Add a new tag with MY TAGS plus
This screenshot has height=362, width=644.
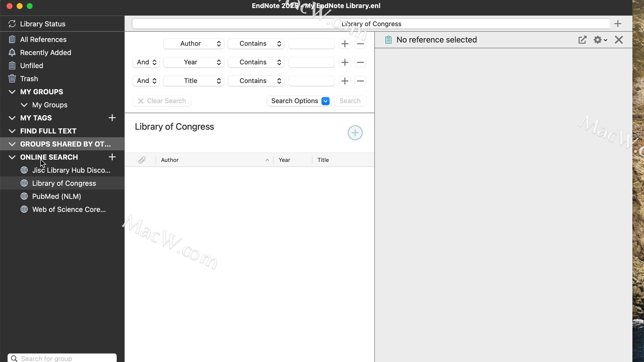pyautogui.click(x=112, y=118)
